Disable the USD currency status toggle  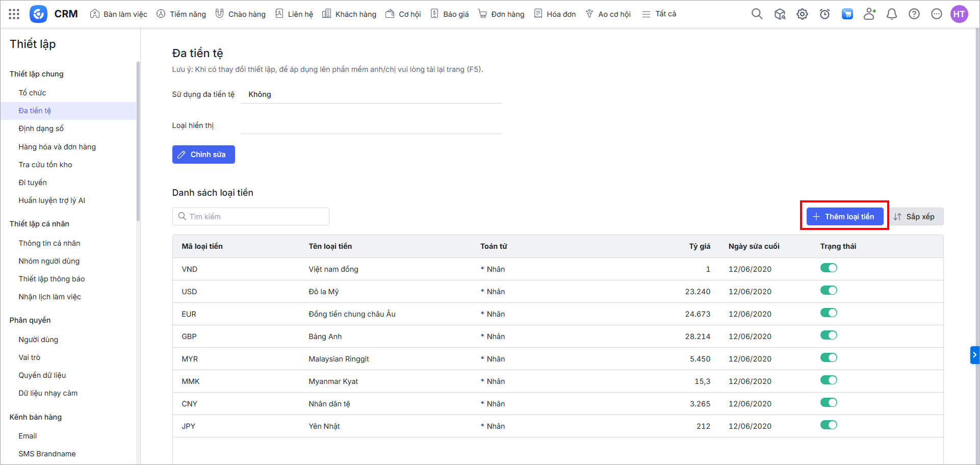(829, 291)
